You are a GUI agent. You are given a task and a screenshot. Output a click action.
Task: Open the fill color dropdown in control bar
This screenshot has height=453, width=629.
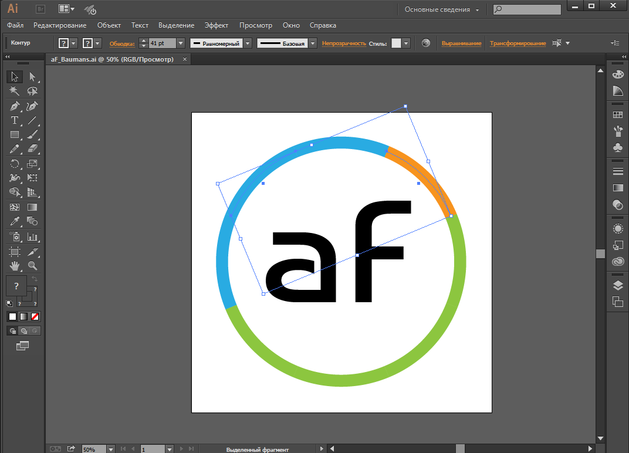(x=73, y=43)
